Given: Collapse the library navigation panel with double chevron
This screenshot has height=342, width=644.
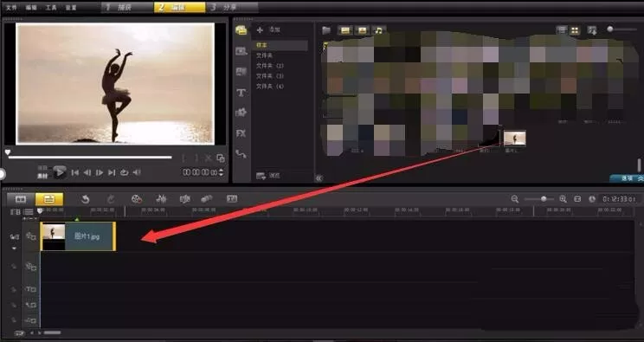Looking at the screenshot, I should click(319, 178).
